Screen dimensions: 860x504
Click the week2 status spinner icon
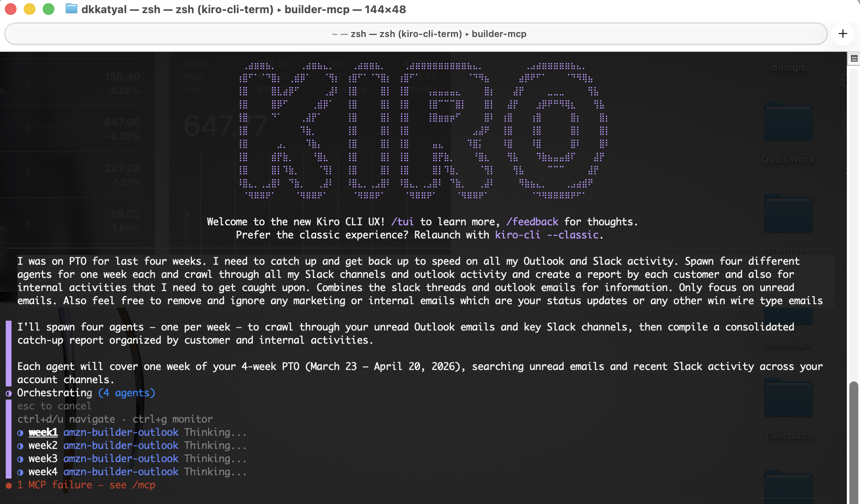(20, 446)
